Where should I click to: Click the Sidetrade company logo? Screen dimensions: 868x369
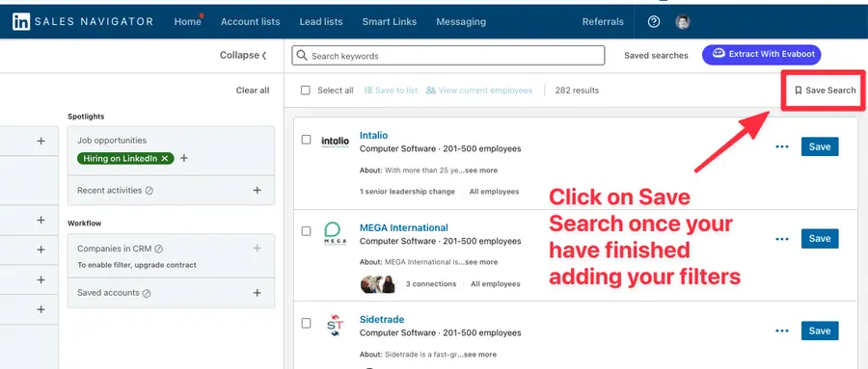coord(335,326)
